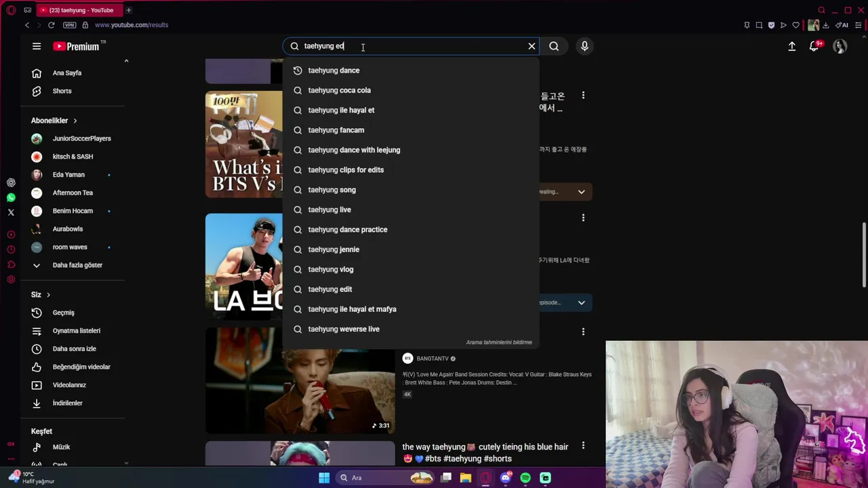The image size is (868, 488).
Task: Open a new browser tab
Action: click(x=128, y=10)
